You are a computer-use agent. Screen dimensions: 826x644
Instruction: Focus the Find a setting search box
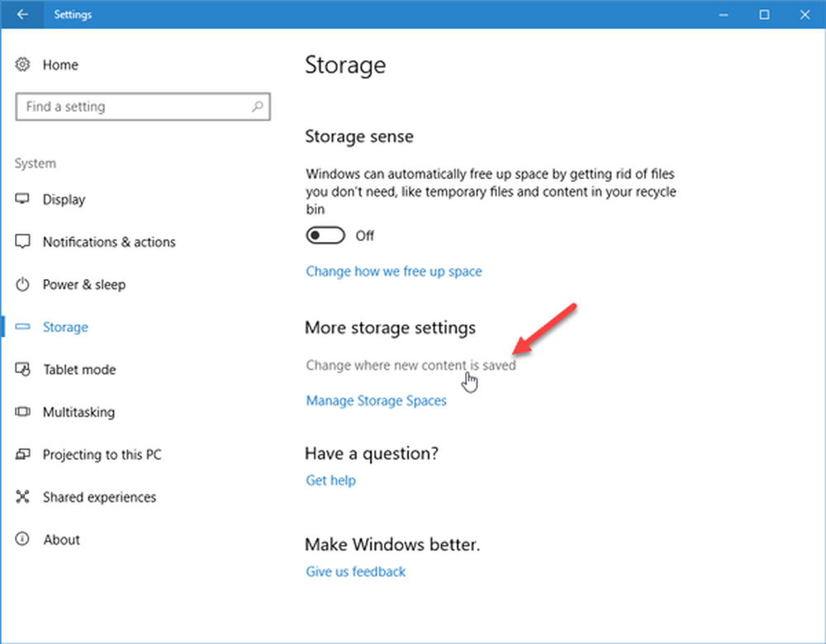[x=132, y=107]
